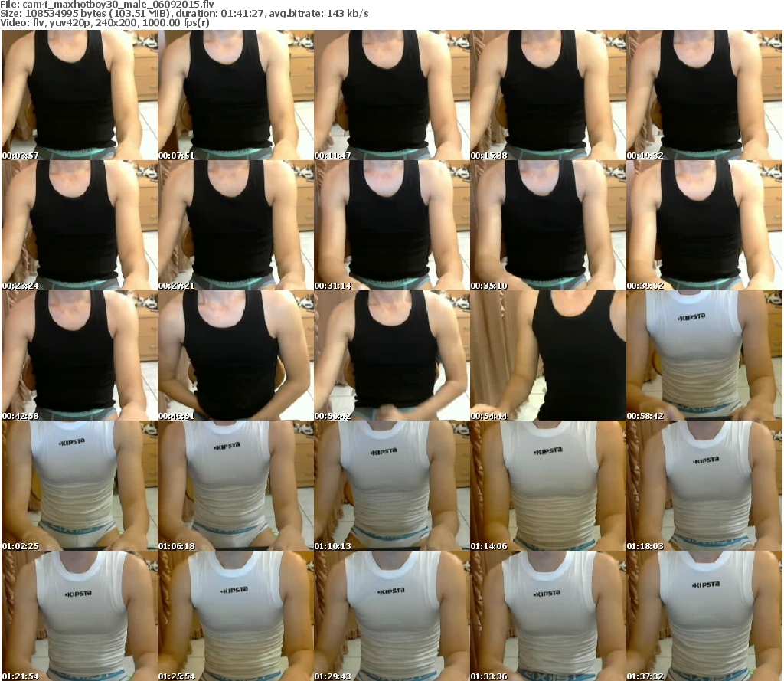This screenshot has width=784, height=681.
Task: Select the frame captured at 00:39:02
Action: click(x=704, y=225)
